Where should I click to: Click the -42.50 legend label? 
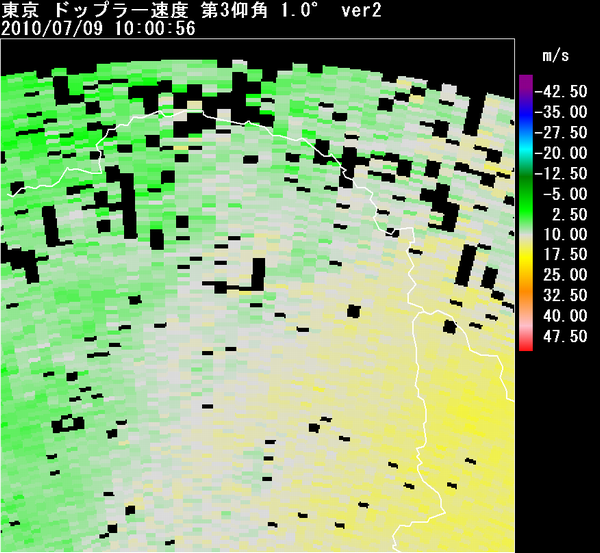pos(562,91)
